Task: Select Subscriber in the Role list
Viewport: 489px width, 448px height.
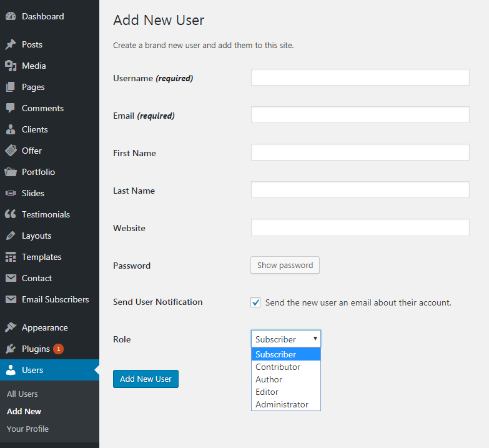Action: coord(285,354)
